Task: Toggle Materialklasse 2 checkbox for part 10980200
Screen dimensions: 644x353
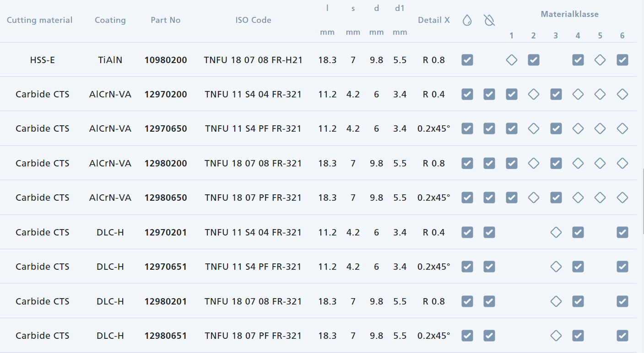Action: [534, 60]
